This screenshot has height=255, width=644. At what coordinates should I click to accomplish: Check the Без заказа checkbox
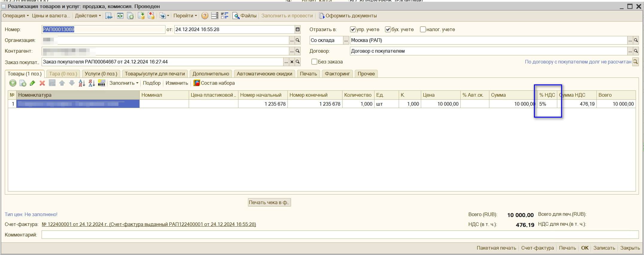314,62
